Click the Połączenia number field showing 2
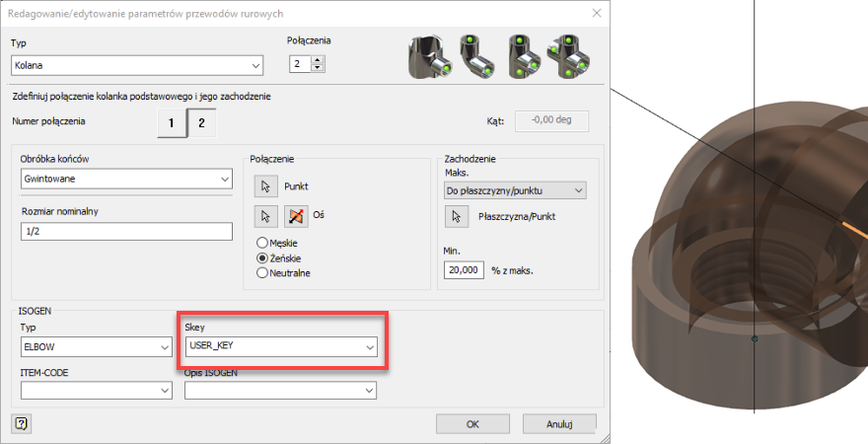Viewport: 868px width, 444px height. tap(300, 64)
